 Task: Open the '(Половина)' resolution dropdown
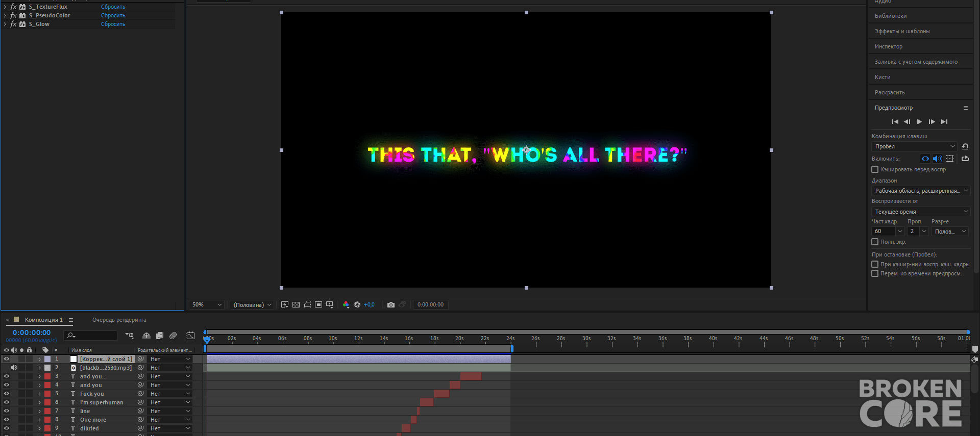point(252,304)
